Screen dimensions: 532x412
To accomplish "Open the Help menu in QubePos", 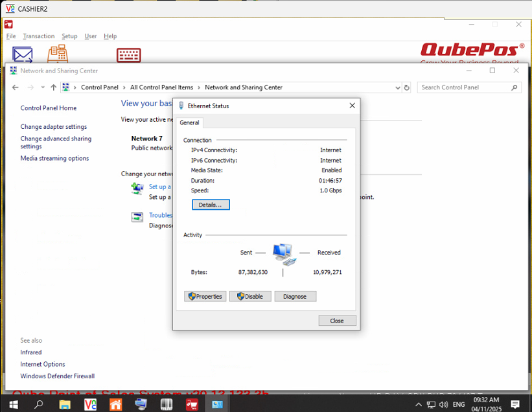I will [x=110, y=36].
